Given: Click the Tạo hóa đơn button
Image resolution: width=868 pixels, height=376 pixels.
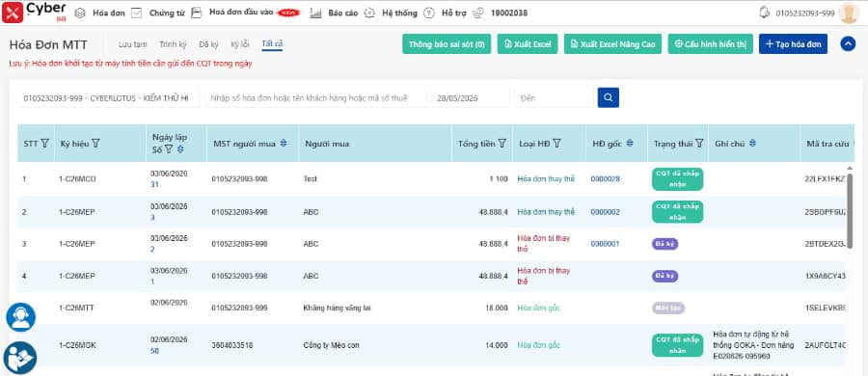Looking at the screenshot, I should pos(794,43).
